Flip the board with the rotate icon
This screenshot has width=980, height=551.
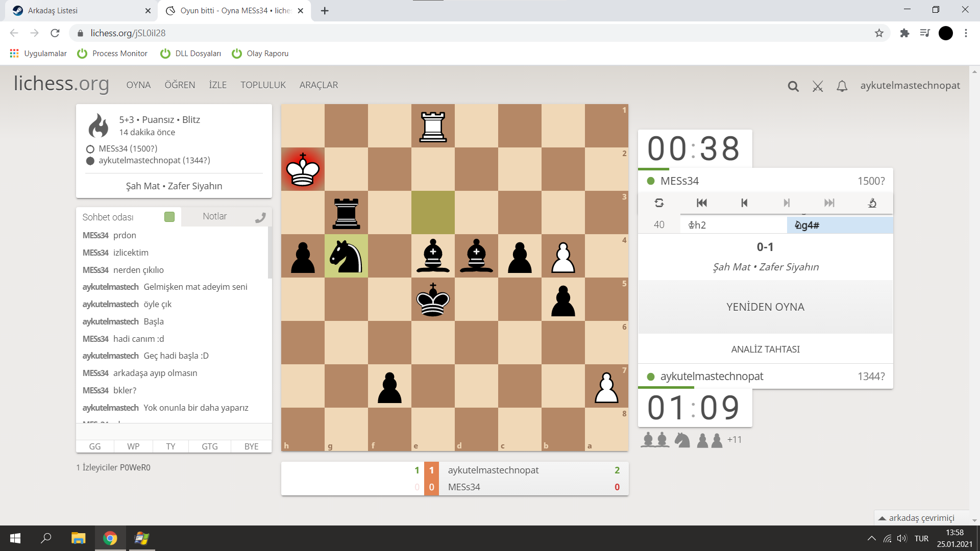(659, 203)
